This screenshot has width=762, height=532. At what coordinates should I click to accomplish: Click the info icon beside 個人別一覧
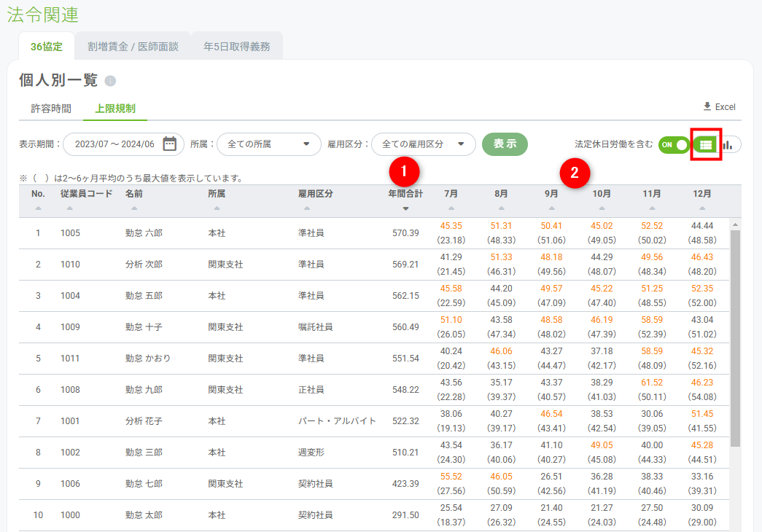[110, 81]
